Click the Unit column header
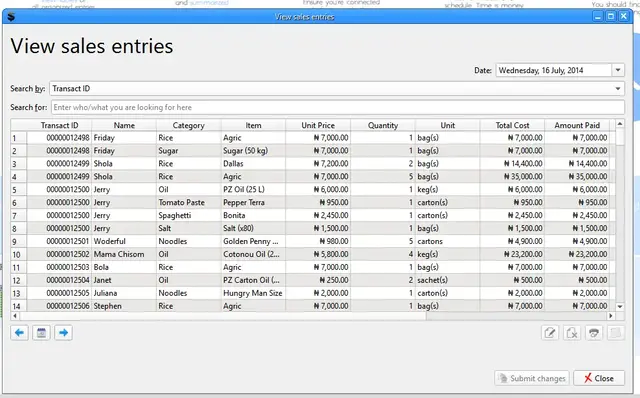This screenshot has width=640, height=398. [448, 125]
